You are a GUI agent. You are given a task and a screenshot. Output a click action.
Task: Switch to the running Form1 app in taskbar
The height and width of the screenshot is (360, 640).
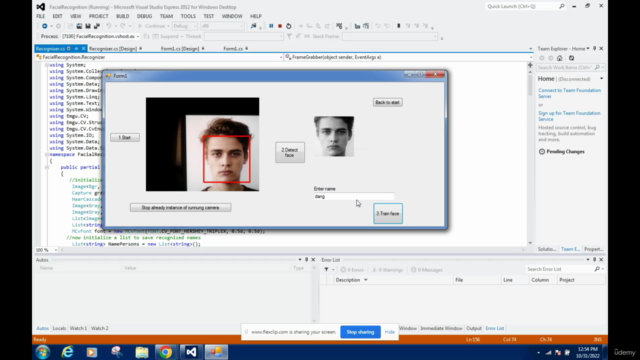point(216,352)
